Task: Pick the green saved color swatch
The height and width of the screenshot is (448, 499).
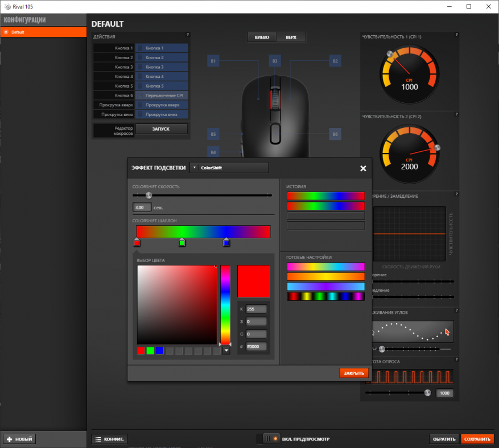Action: tap(150, 351)
